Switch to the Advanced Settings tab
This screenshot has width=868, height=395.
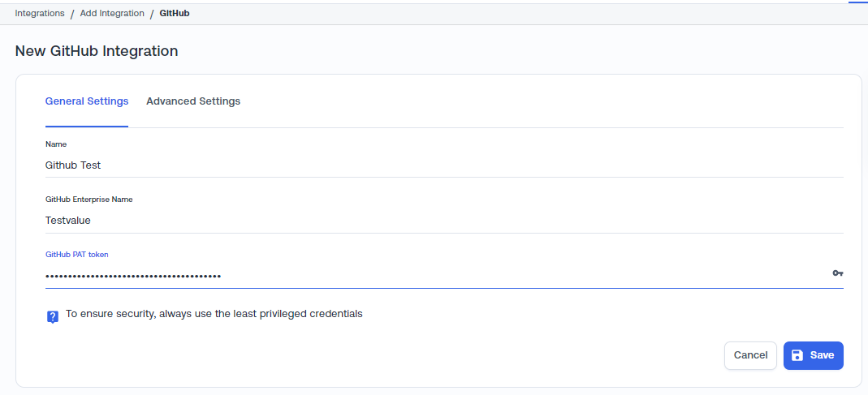coord(193,101)
